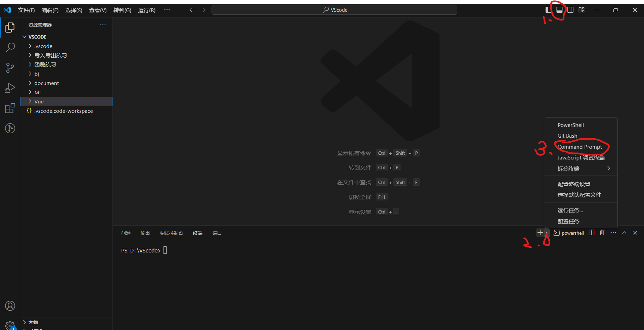This screenshot has width=644, height=330.
Task: Open the Search view in activity bar
Action: [x=10, y=48]
